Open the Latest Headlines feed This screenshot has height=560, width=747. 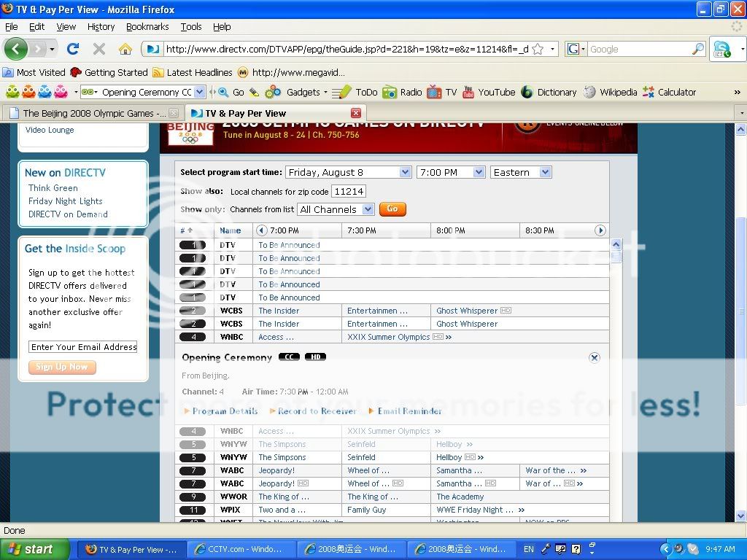(193, 72)
